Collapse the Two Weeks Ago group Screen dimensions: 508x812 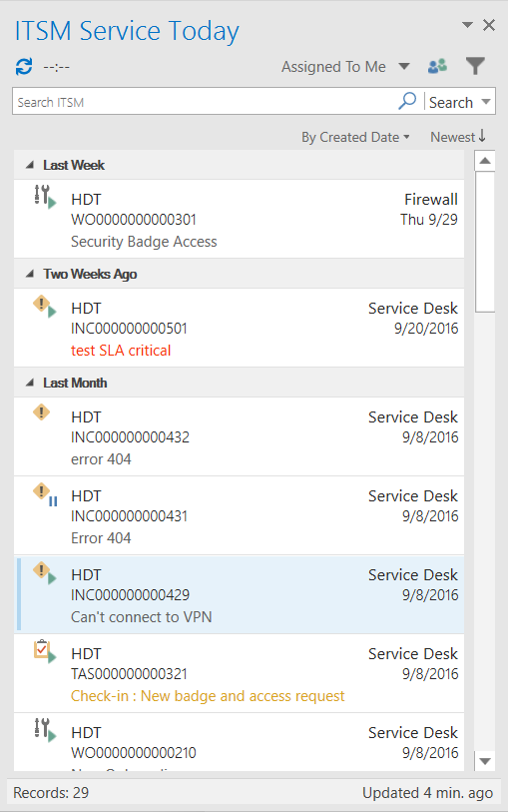(x=30, y=274)
